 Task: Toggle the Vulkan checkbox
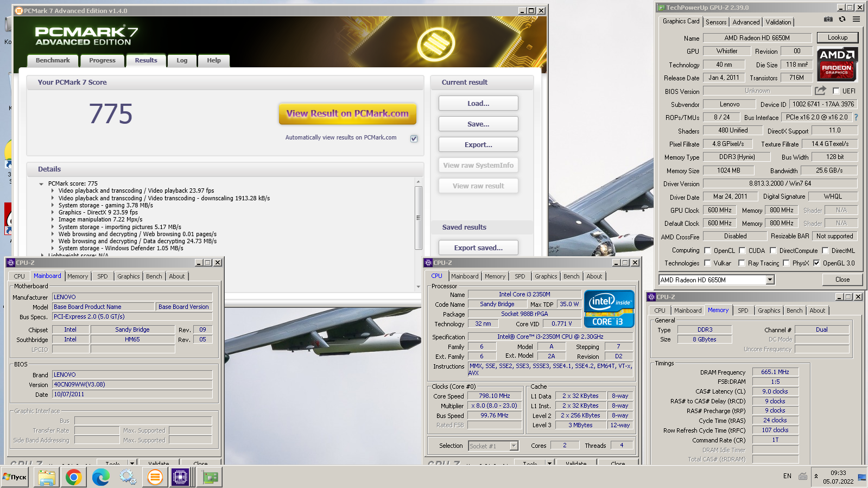707,263
